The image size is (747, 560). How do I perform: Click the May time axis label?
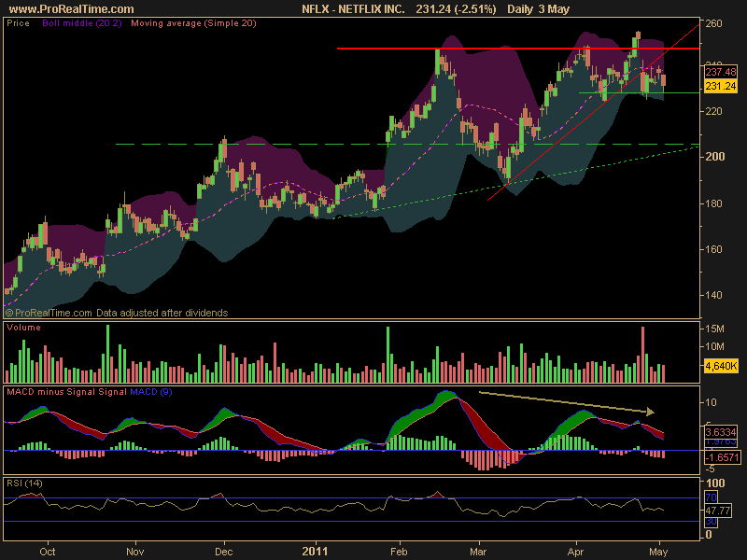pyautogui.click(x=658, y=552)
